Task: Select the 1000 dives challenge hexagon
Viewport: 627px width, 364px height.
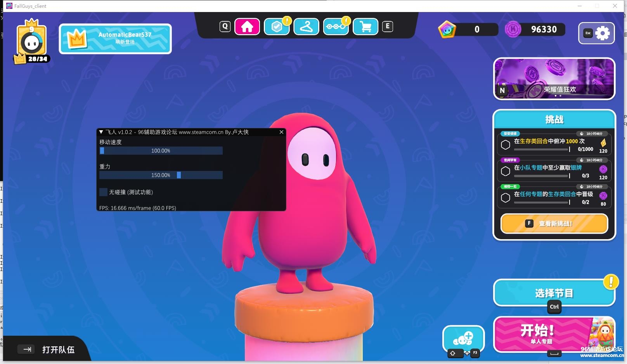Action: (506, 145)
